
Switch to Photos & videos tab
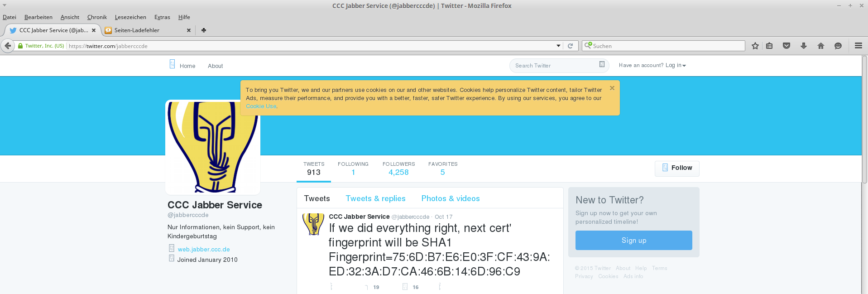tap(451, 198)
